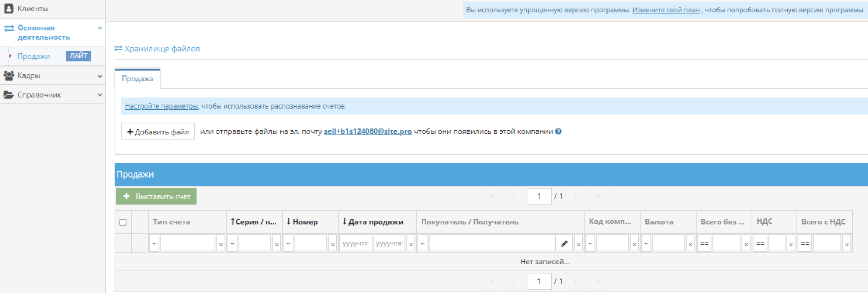Click the Справочник folder icon
The height and width of the screenshot is (293, 868).
tap(9, 94)
